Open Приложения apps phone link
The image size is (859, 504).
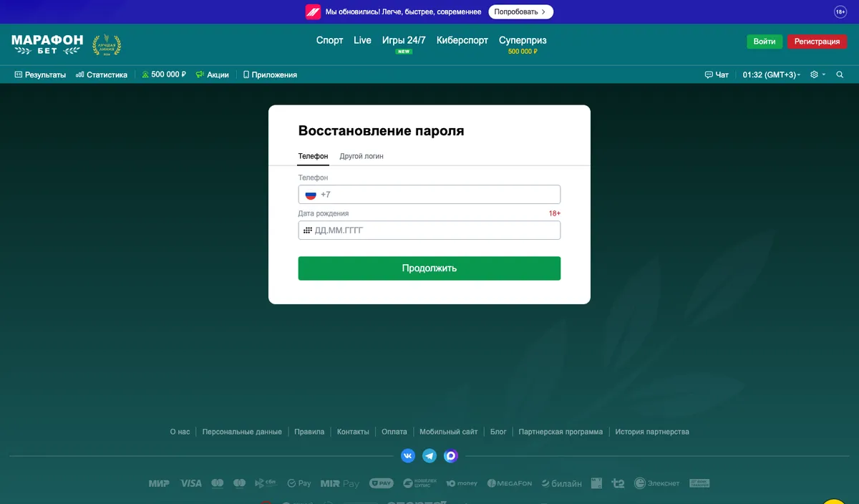tap(270, 74)
